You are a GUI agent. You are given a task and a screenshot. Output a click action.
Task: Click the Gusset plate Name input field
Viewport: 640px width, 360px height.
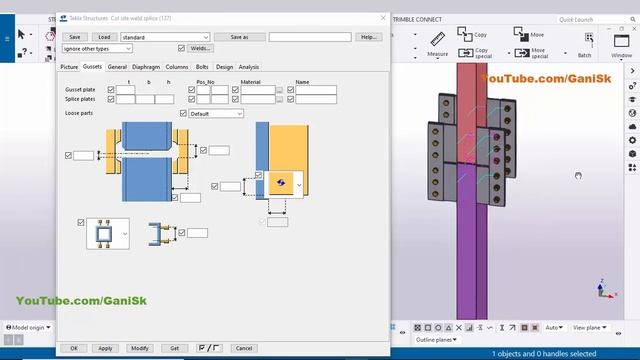[316, 90]
